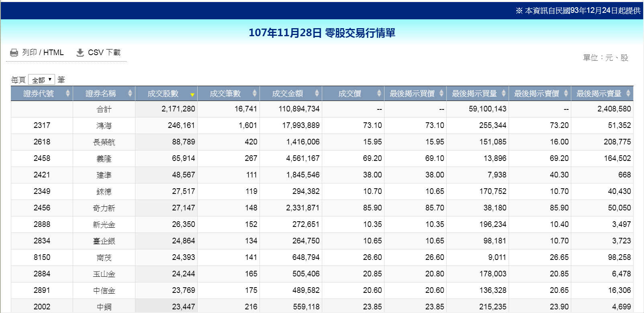Select stock name 奇力新
This screenshot has height=313, width=644.
[x=104, y=208]
